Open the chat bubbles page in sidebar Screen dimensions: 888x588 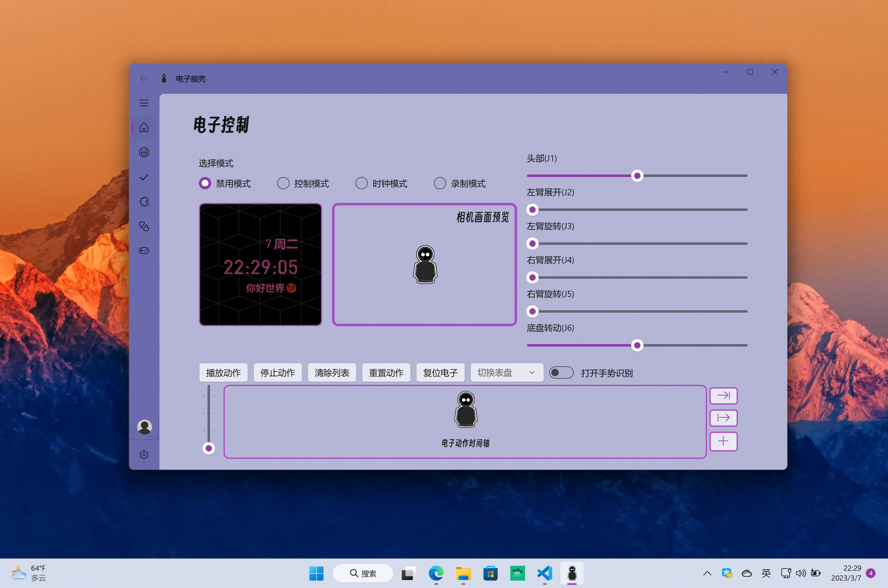tap(144, 226)
